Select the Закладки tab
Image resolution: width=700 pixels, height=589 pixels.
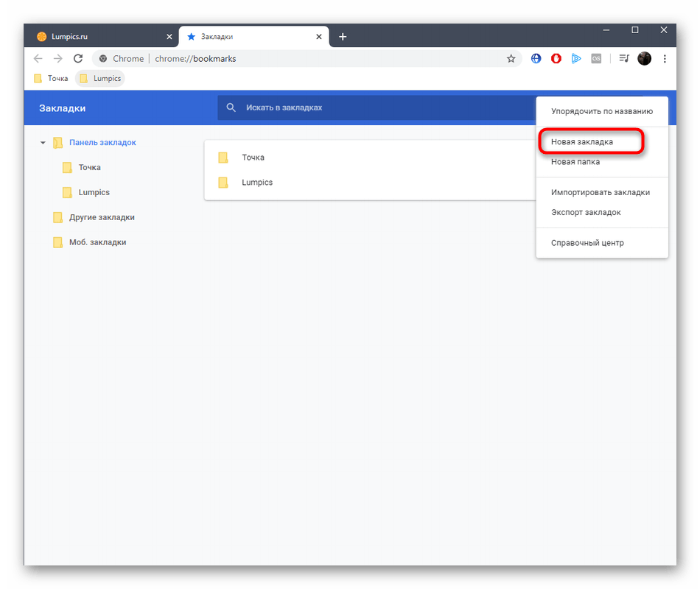click(x=253, y=37)
